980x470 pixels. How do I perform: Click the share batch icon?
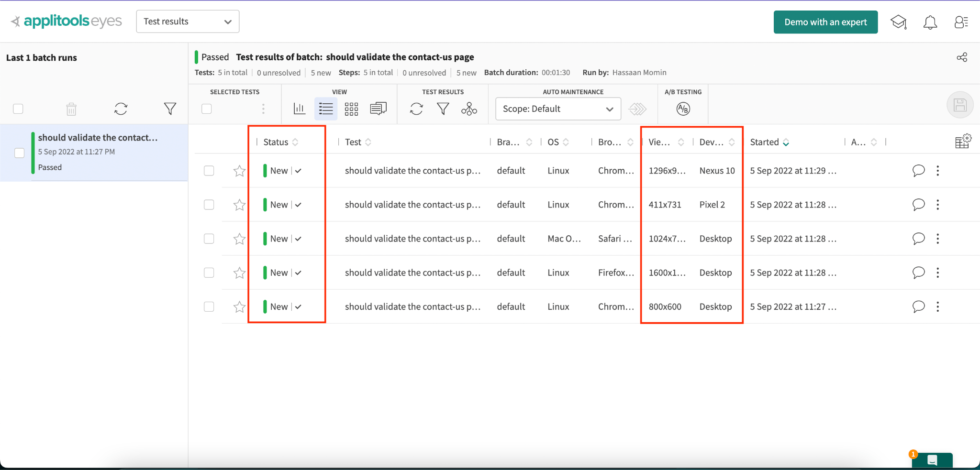point(962,57)
